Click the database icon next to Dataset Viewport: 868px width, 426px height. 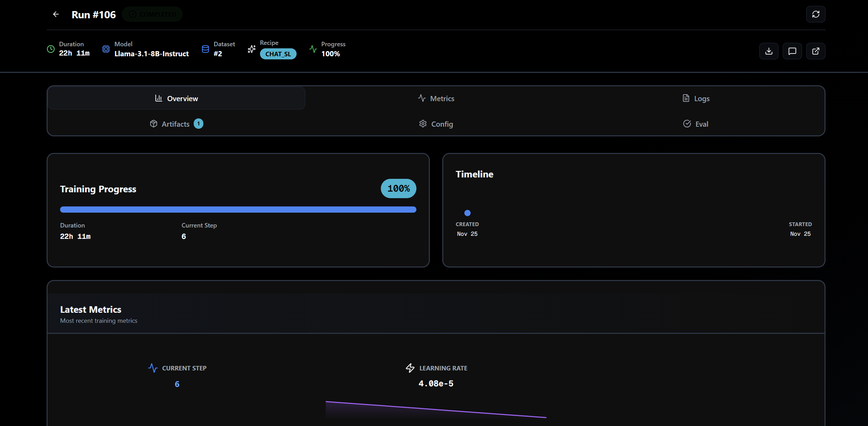pos(205,49)
